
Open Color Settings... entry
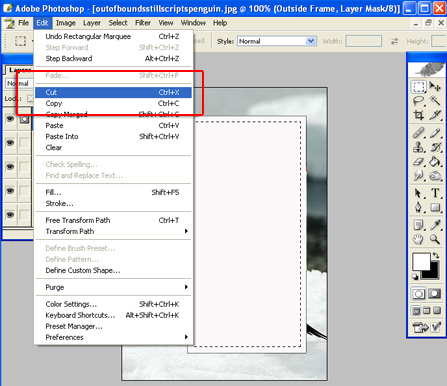click(113, 304)
